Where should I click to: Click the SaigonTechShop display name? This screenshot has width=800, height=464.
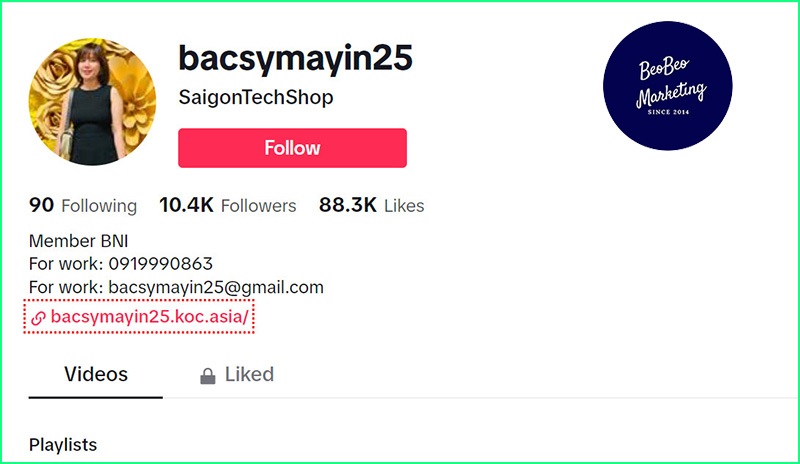(256, 97)
